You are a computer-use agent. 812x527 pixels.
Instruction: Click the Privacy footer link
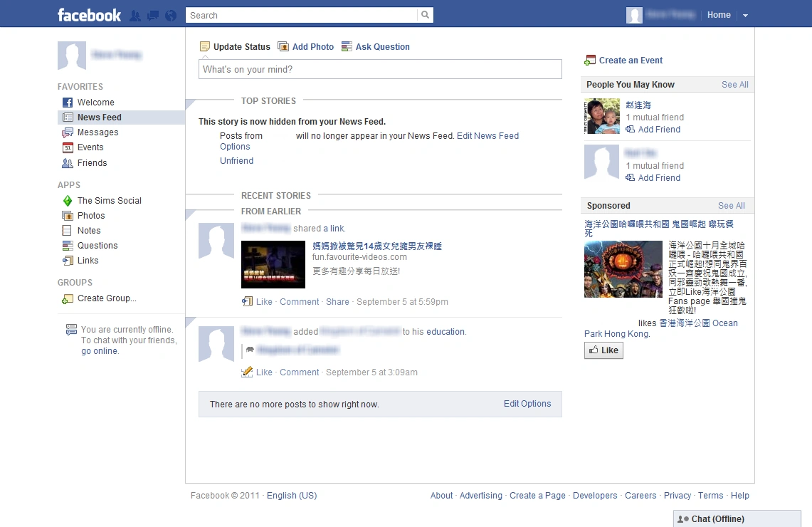[x=677, y=496]
